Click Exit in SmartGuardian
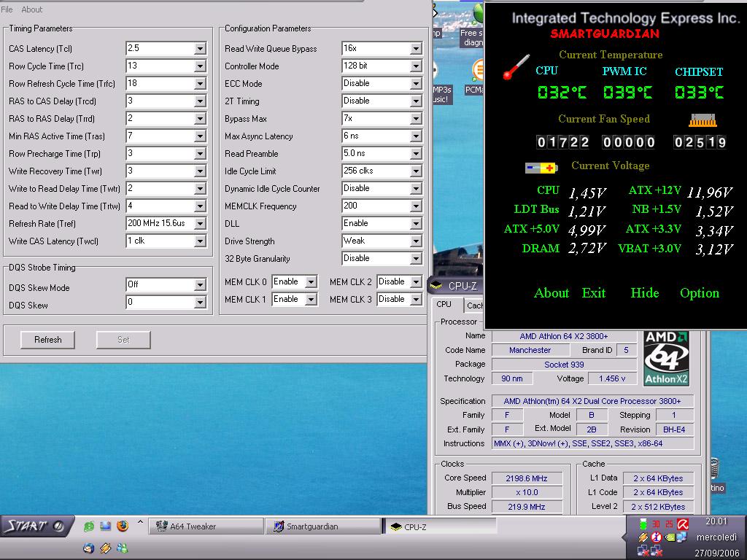This screenshot has width=747, height=560. pyautogui.click(x=594, y=293)
